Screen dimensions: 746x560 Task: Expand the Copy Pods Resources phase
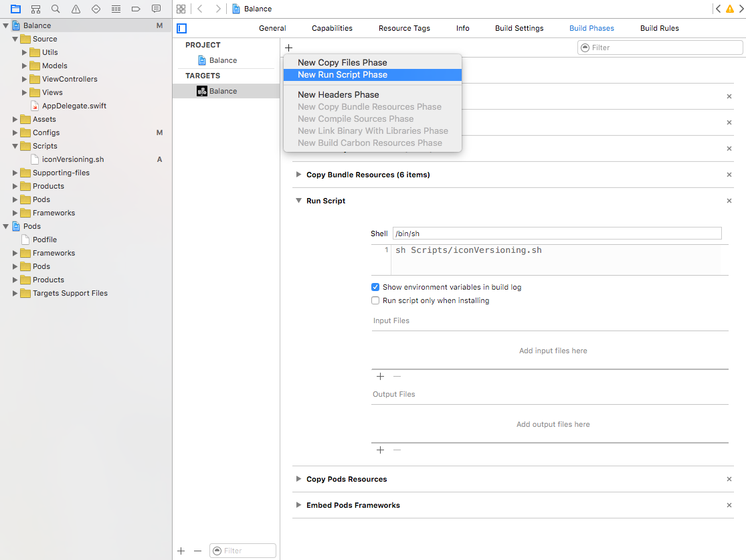[298, 479]
